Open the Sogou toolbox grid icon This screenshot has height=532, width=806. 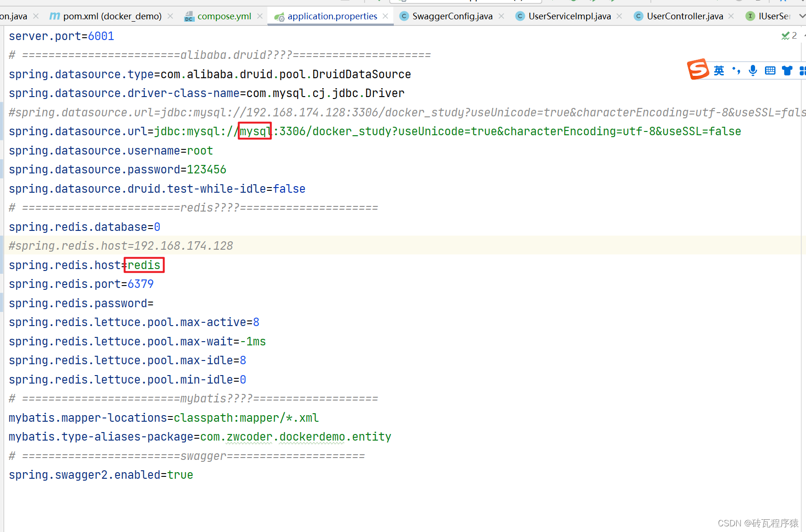(x=803, y=71)
